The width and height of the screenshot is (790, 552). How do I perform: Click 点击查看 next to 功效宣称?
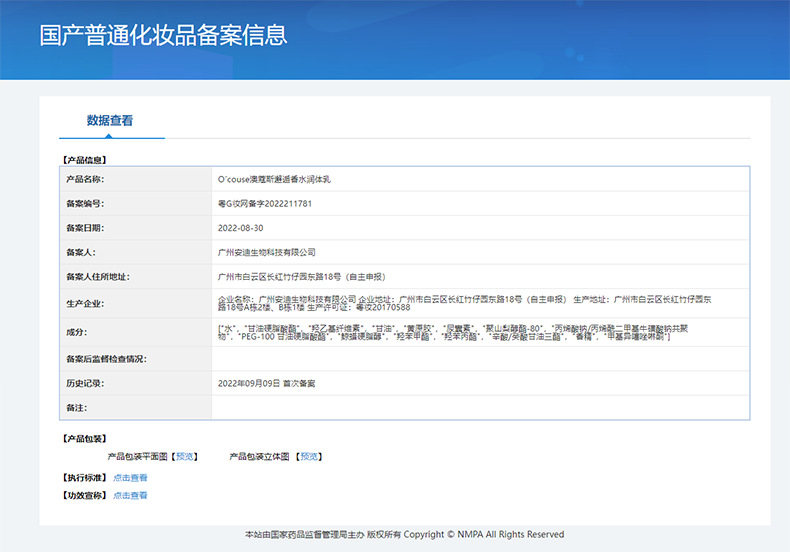coord(130,495)
